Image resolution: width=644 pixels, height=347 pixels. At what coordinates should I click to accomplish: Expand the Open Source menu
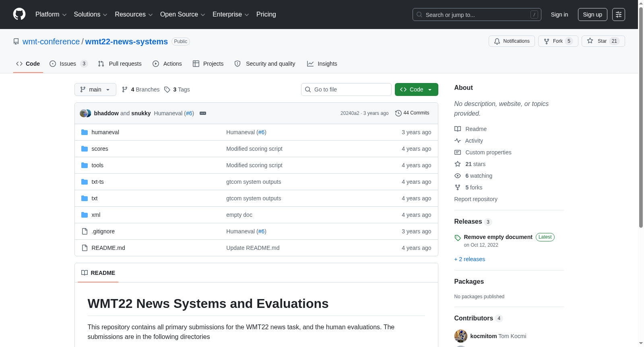tap(183, 15)
